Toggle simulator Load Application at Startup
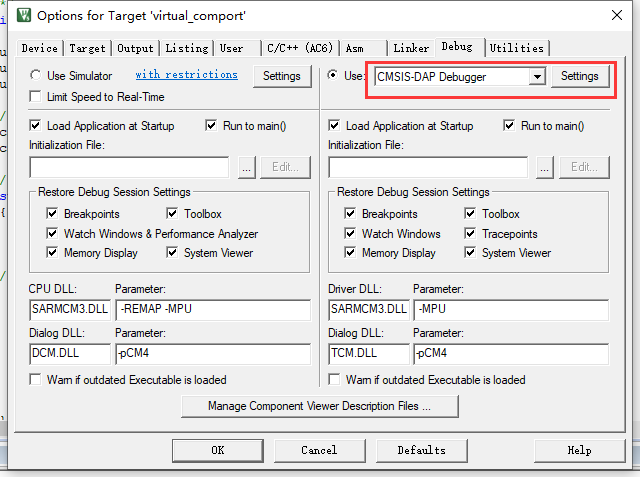The image size is (640, 477). pyautogui.click(x=36, y=126)
